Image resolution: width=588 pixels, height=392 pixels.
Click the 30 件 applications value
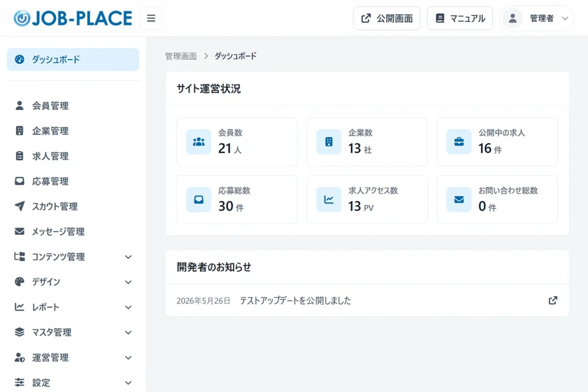(231, 207)
